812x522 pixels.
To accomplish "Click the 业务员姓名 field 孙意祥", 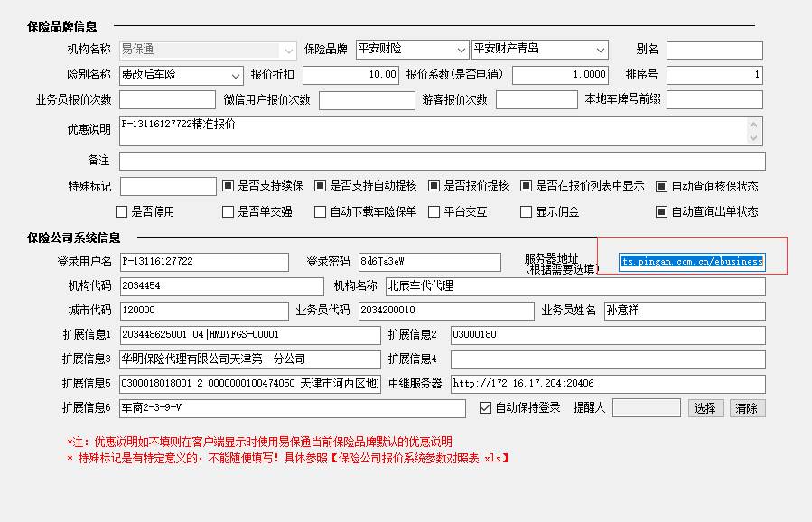I will click(685, 311).
